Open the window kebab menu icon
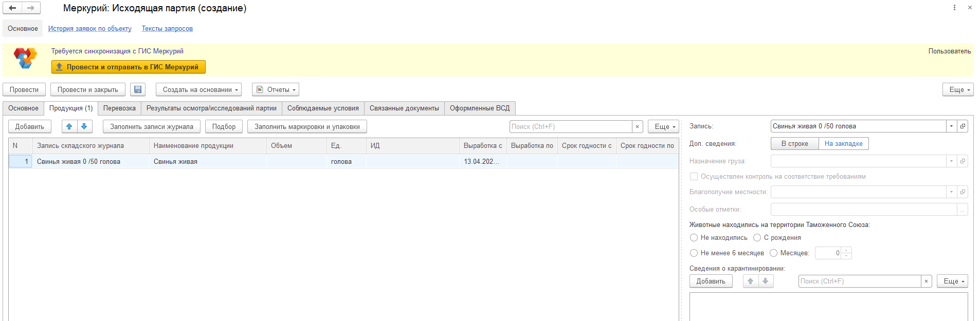 (954, 8)
